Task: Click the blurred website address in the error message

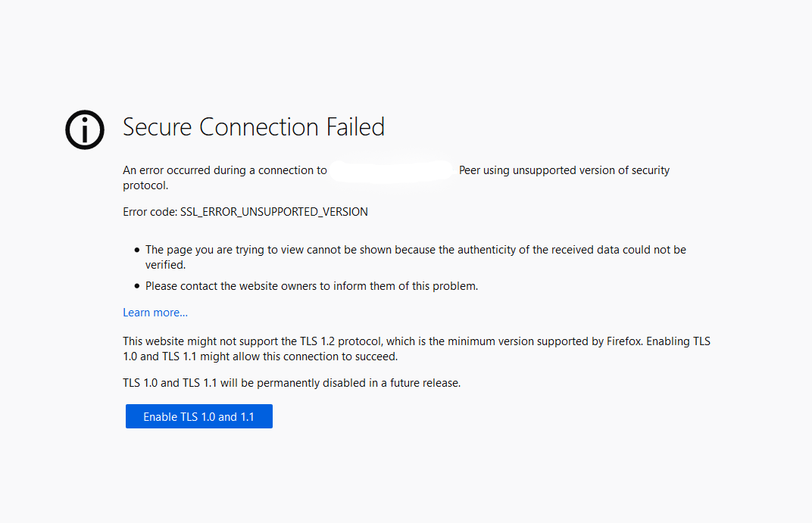Action: pos(391,170)
